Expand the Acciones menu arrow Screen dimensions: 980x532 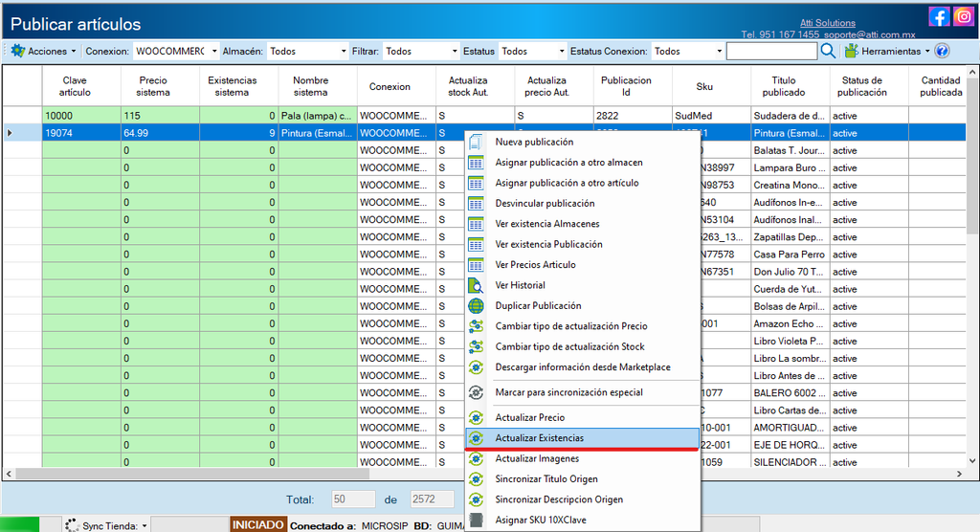click(73, 52)
